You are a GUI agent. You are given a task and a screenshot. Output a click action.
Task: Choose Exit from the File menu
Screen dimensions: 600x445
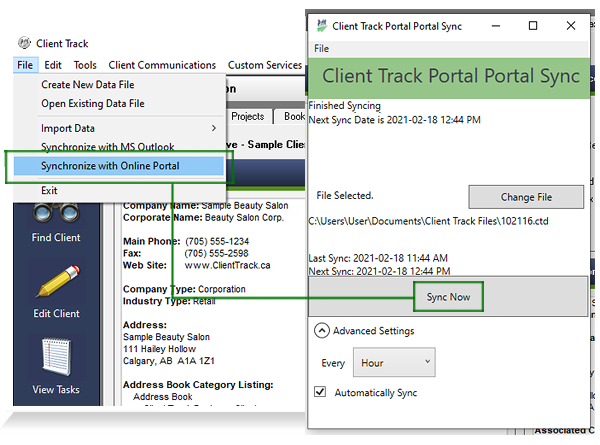49,190
